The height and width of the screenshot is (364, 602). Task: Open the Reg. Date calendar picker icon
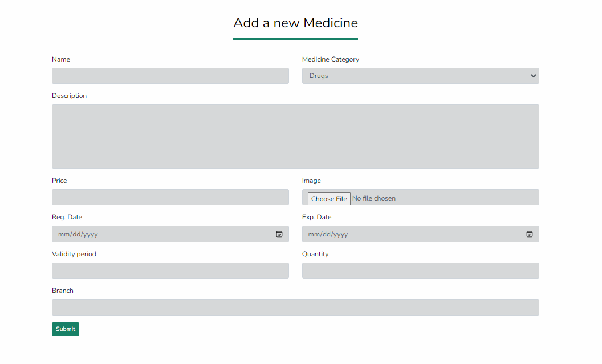tap(279, 234)
